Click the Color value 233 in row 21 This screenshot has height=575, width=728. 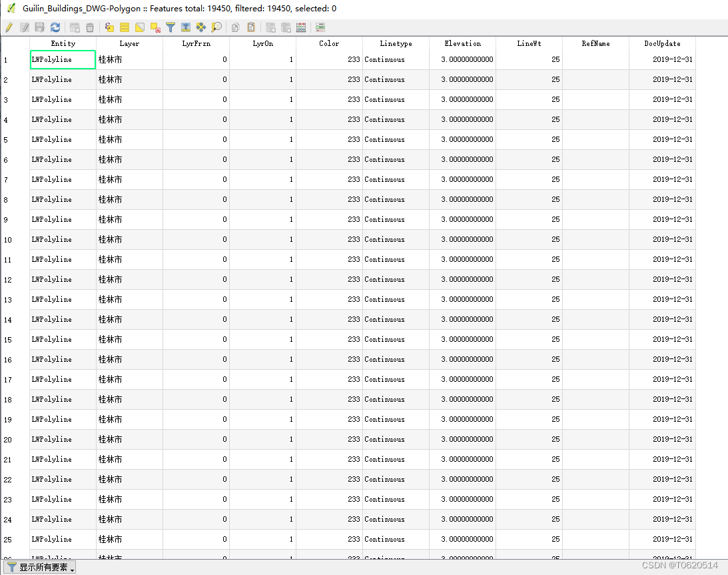(x=329, y=459)
